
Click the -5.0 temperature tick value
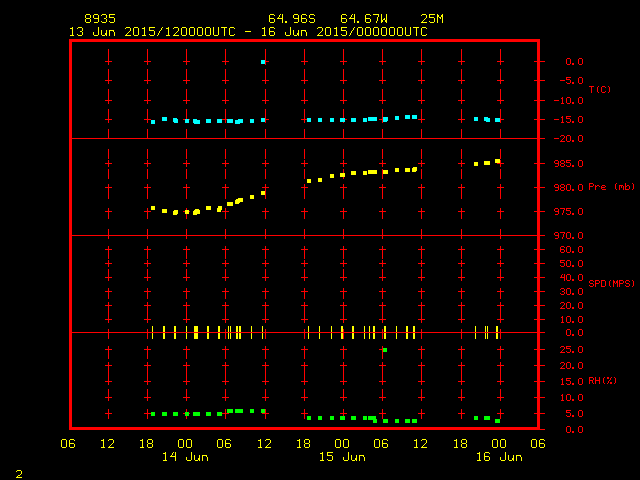tap(571, 81)
